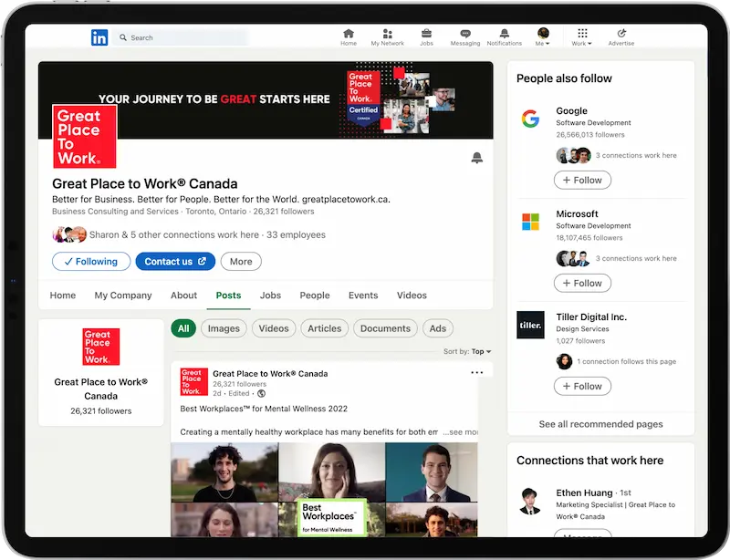The image size is (730, 560).
Task: Click the post author's logo thumbnail
Action: tap(193, 382)
